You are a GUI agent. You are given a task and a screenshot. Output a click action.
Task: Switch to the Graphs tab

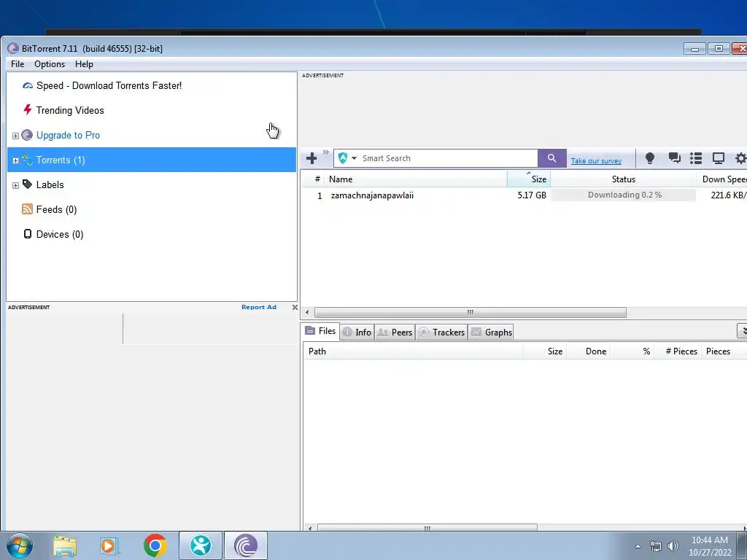click(x=491, y=332)
